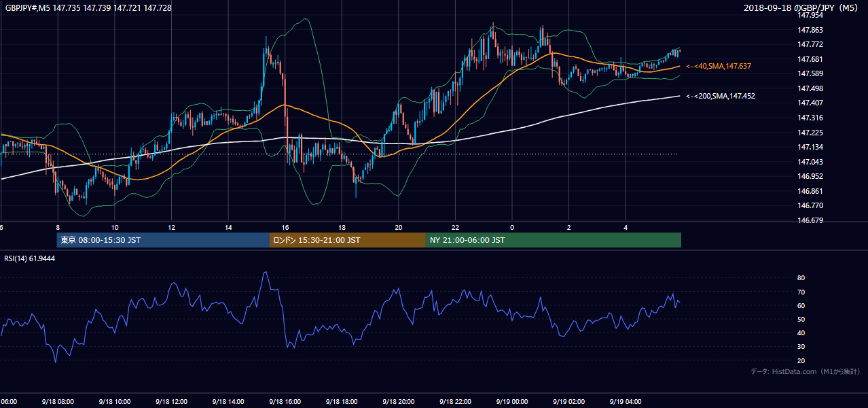Click price axis value 147.316
This screenshot has height=408, width=868.
pyautogui.click(x=810, y=118)
